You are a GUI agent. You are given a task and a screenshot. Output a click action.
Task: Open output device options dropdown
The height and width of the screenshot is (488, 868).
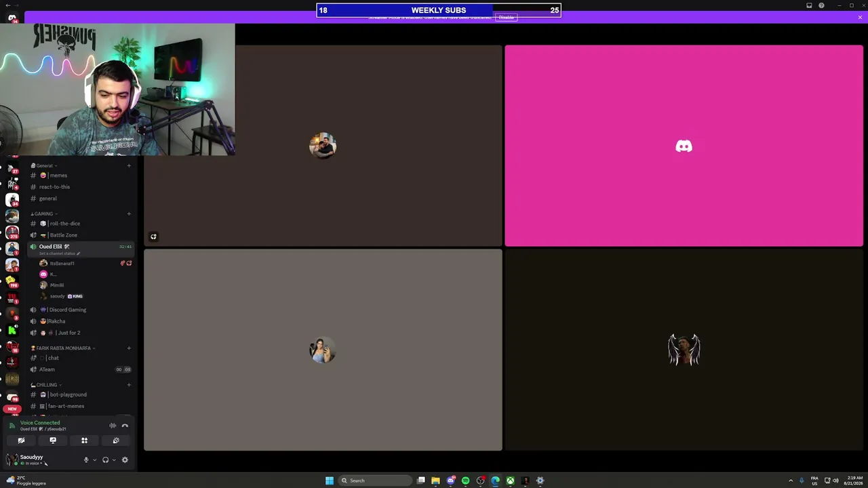(113, 460)
